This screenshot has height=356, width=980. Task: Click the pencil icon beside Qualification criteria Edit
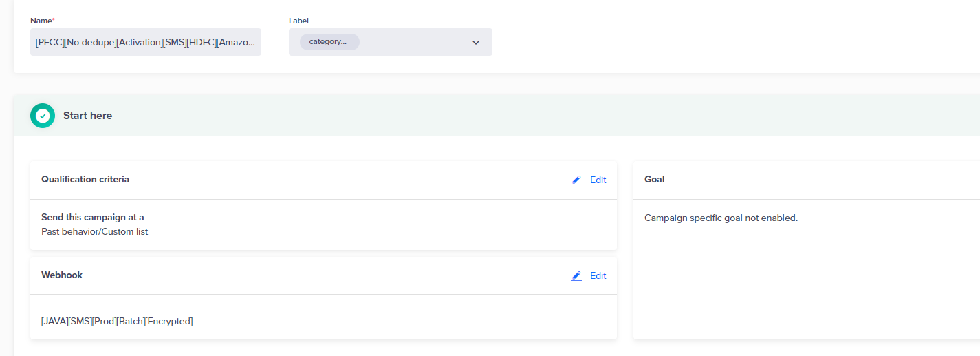pos(576,180)
